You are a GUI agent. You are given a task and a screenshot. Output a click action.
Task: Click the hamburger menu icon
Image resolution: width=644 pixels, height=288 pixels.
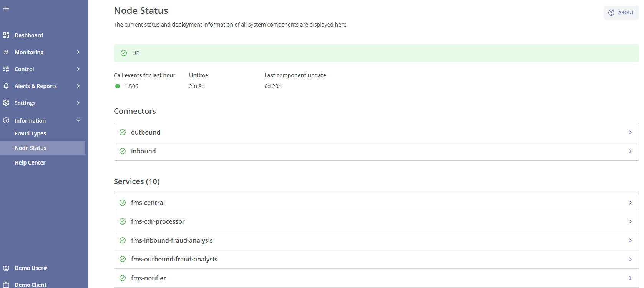(x=6, y=8)
